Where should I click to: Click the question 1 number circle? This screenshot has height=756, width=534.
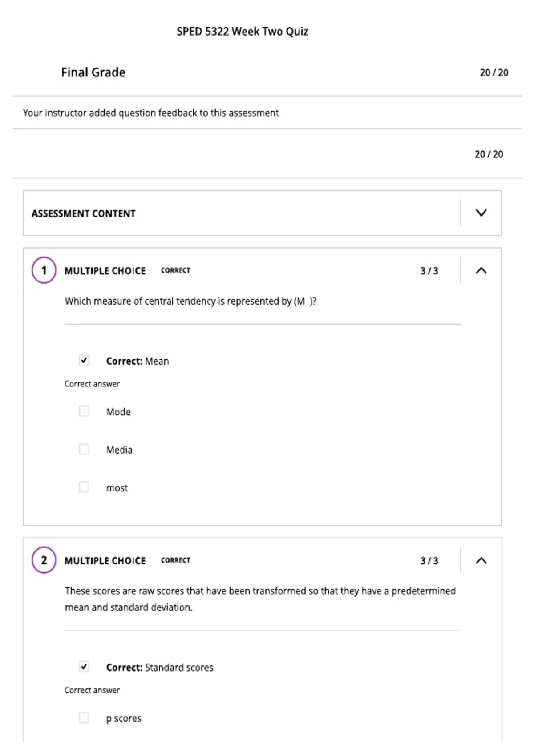[44, 270]
